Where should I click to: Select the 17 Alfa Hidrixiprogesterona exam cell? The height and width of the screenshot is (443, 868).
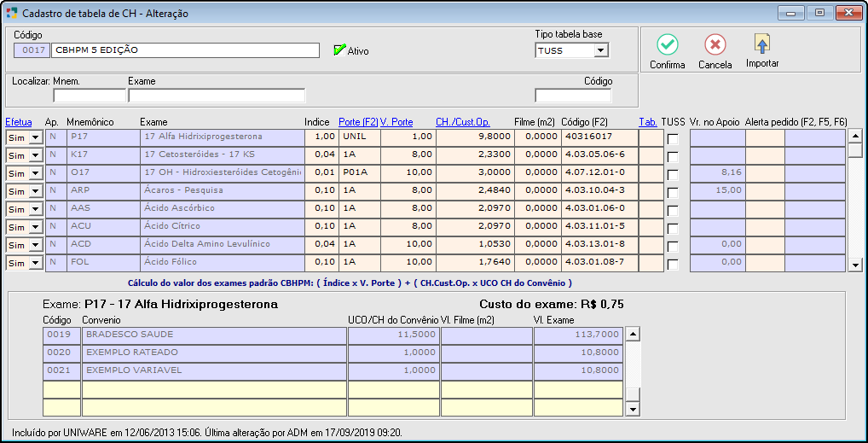pyautogui.click(x=221, y=137)
